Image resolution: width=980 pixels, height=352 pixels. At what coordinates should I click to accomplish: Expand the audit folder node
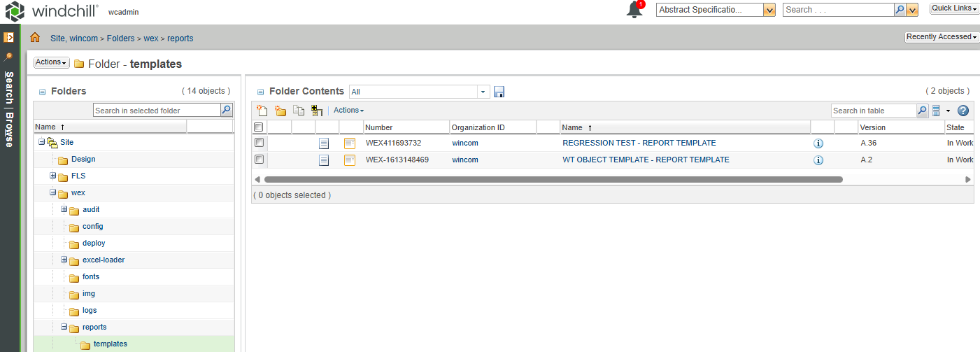pyautogui.click(x=64, y=209)
